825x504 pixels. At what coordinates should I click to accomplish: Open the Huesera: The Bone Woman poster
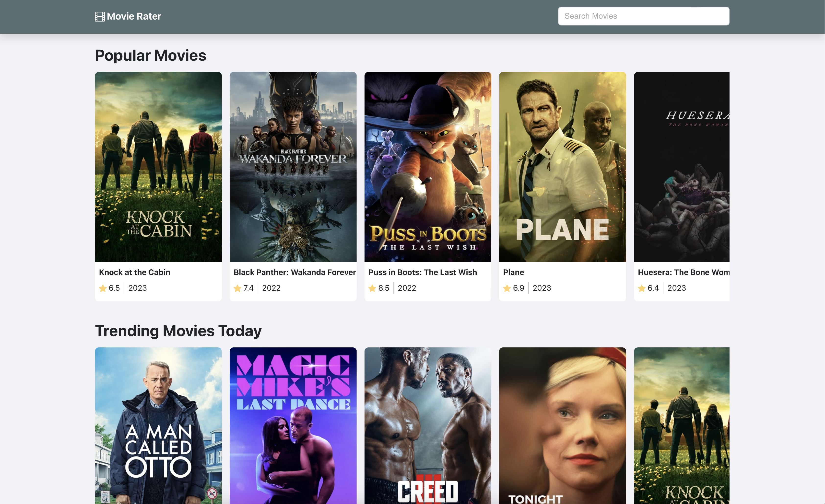click(x=682, y=167)
